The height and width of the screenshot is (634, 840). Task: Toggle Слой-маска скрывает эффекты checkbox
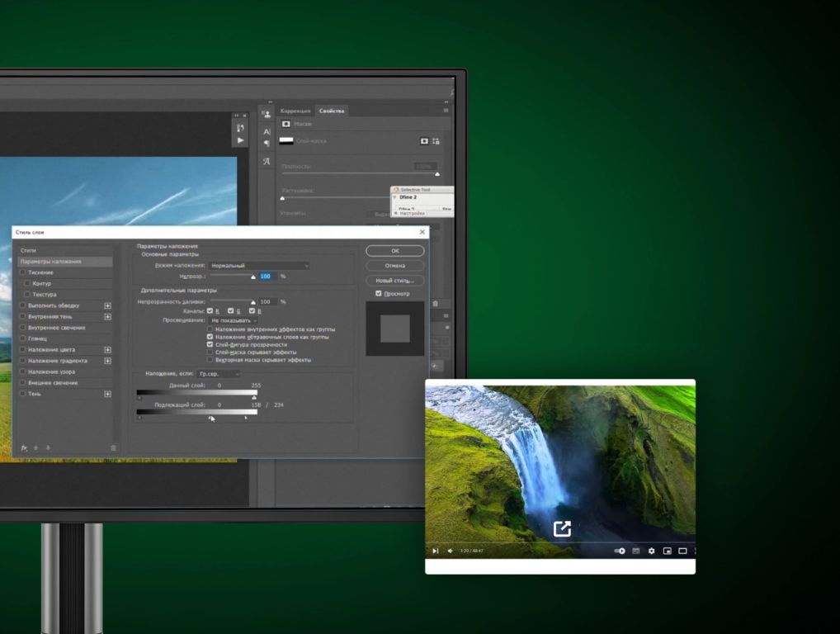(210, 352)
